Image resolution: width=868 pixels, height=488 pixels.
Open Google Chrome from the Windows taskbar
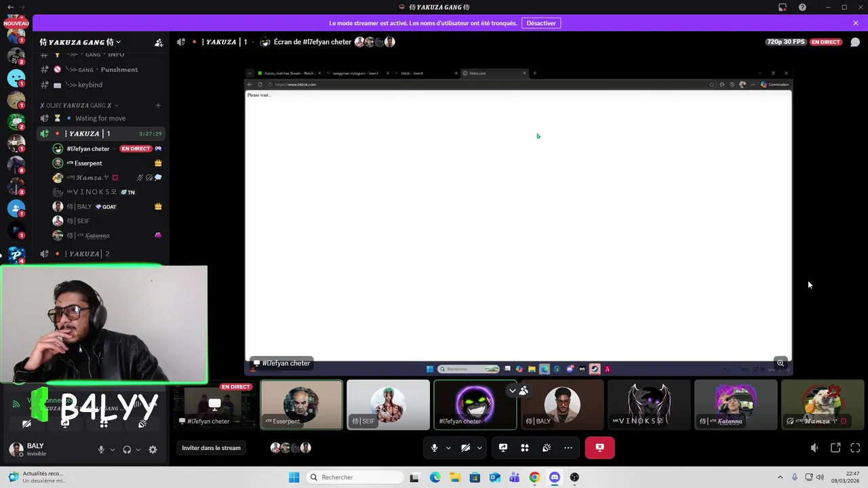pyautogui.click(x=535, y=477)
